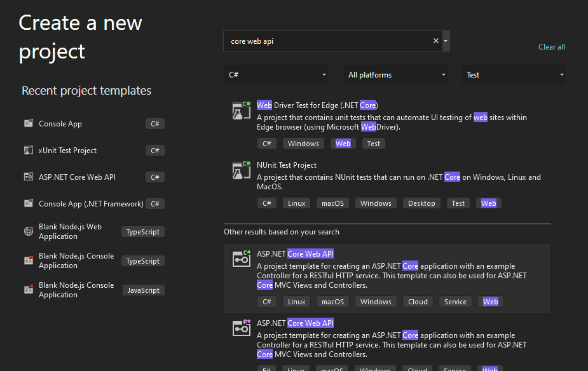This screenshot has height=371, width=588.
Task: Choose the F# ASP.NET Core Web API result title
Action: (295, 323)
